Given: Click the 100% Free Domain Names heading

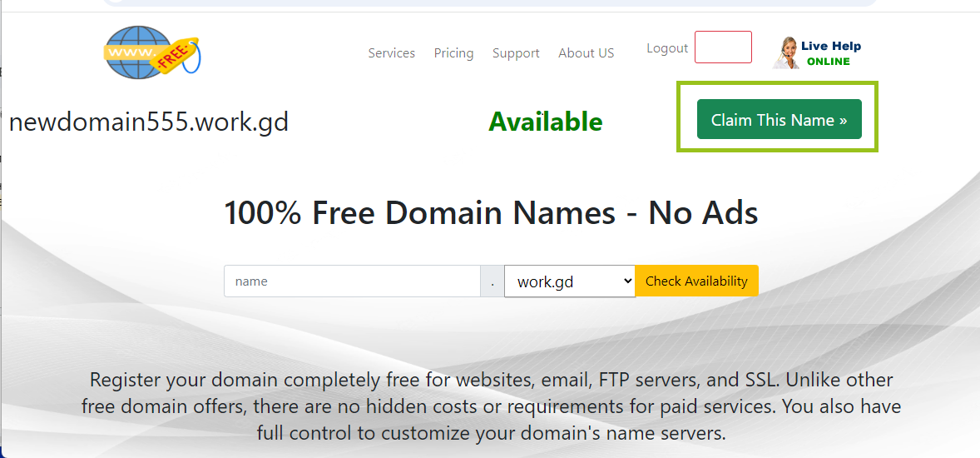Looking at the screenshot, I should tap(491, 212).
